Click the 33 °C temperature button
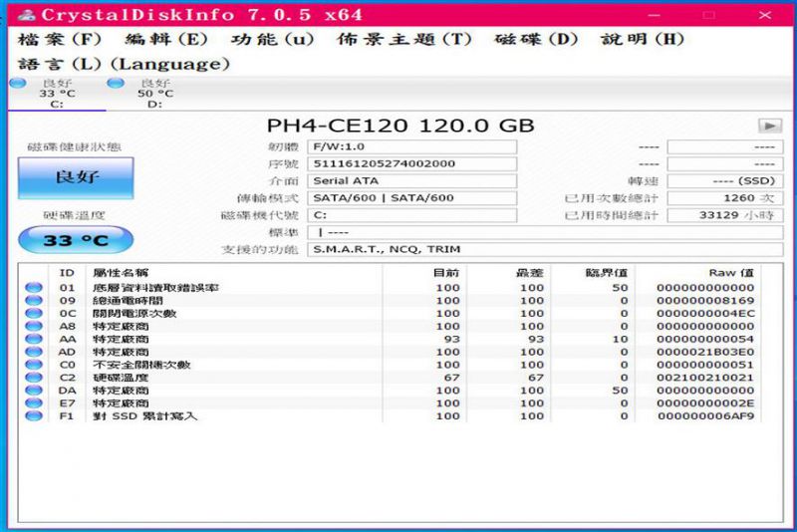The width and height of the screenshot is (797, 532). point(76,240)
